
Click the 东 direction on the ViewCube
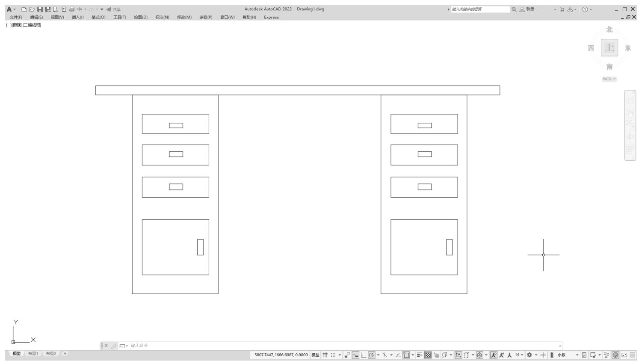(x=627, y=48)
